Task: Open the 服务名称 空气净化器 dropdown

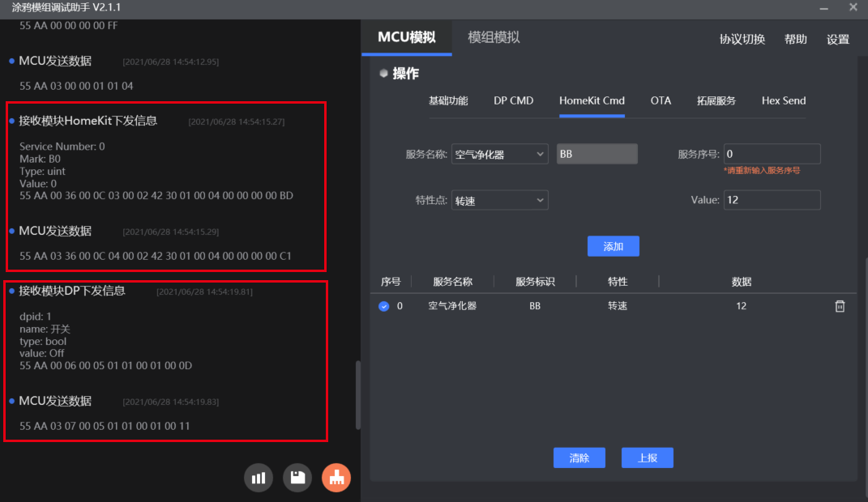Action: pyautogui.click(x=500, y=155)
